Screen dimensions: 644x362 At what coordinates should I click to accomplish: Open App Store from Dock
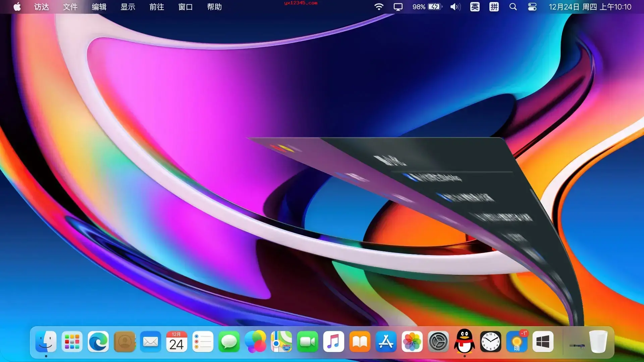[x=386, y=342]
